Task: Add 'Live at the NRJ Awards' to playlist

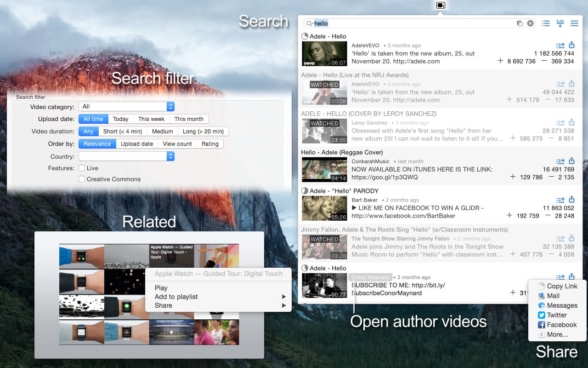Action: 560,84
